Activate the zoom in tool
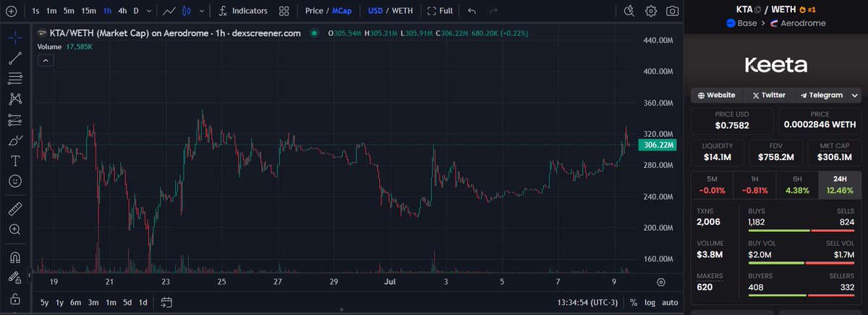 click(15, 229)
